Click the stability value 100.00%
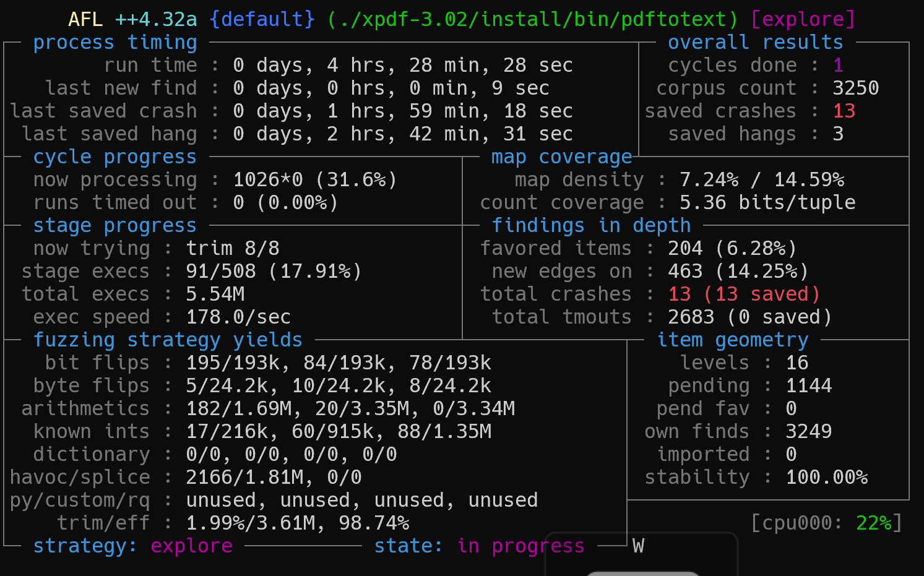The image size is (924, 576). (826, 478)
